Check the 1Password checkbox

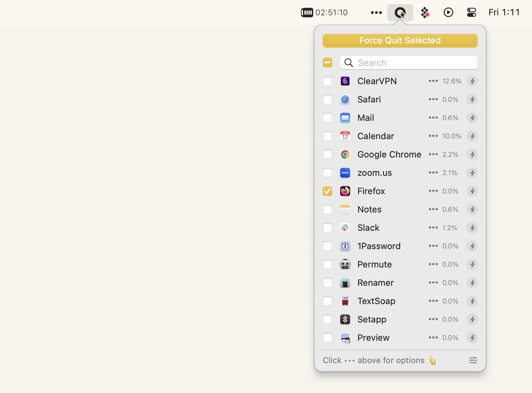(x=327, y=246)
